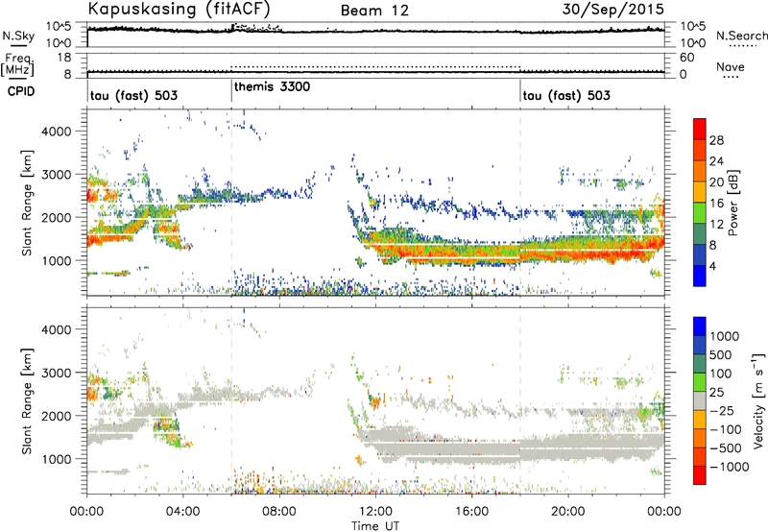Click the '04:00' time tick label
The image size is (768, 532).
[182, 512]
